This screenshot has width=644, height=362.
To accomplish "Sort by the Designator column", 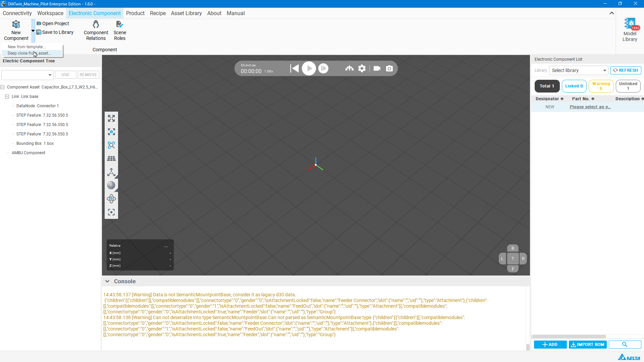I will 549,99.
